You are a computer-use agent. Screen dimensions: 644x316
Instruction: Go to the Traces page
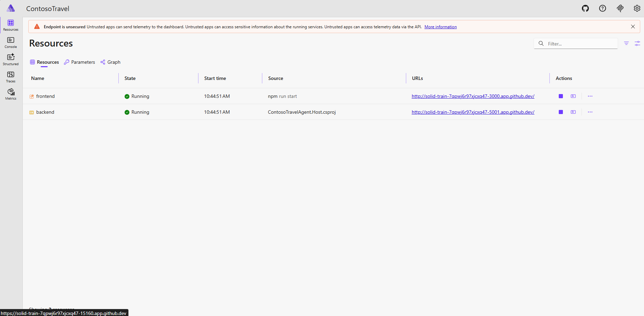11,77
